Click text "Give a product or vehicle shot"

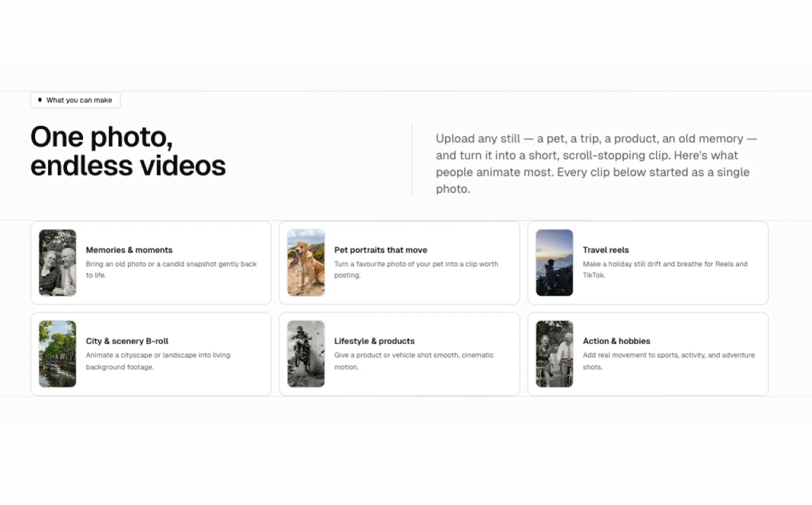point(383,355)
